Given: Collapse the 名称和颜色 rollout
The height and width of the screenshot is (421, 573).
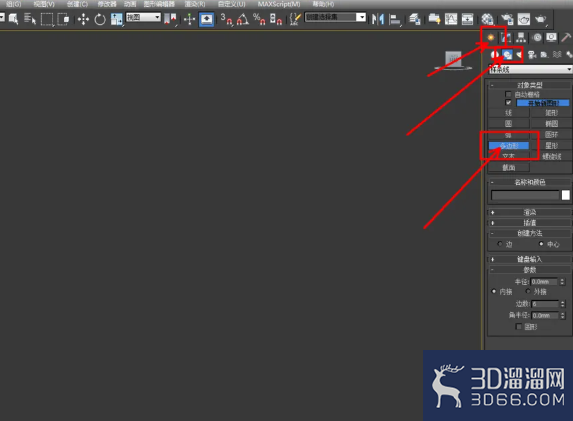Looking at the screenshot, I should coord(530,182).
